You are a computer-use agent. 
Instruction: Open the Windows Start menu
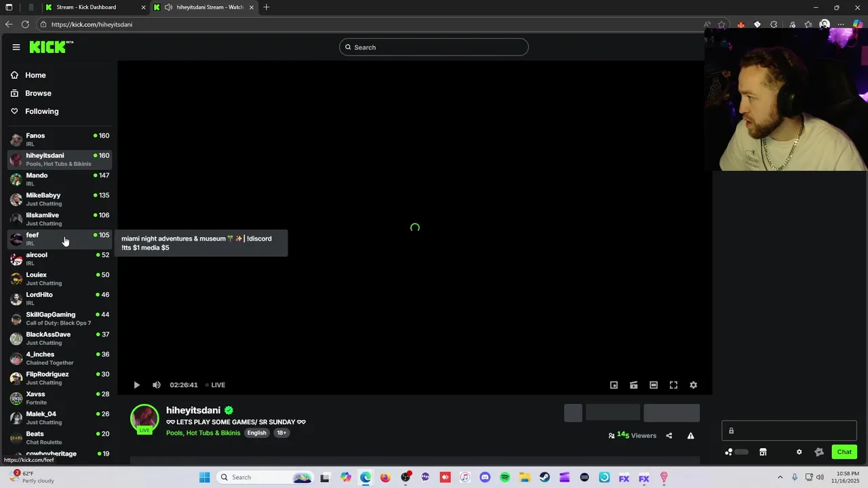pyautogui.click(x=205, y=477)
